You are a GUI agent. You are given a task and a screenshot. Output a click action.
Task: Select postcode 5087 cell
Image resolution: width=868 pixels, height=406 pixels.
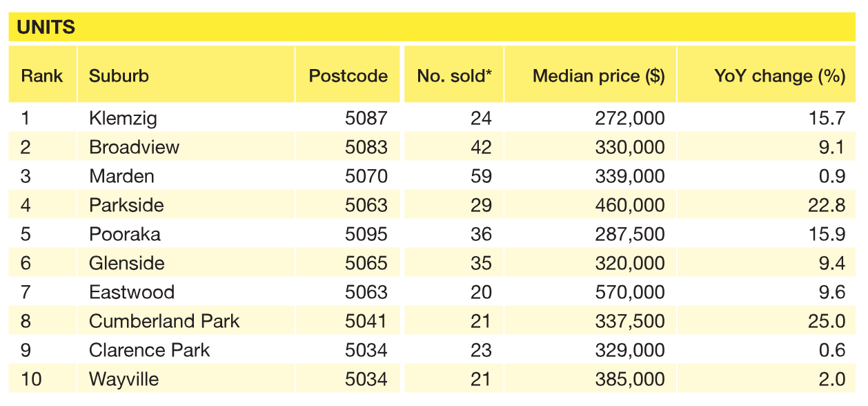pyautogui.click(x=366, y=119)
